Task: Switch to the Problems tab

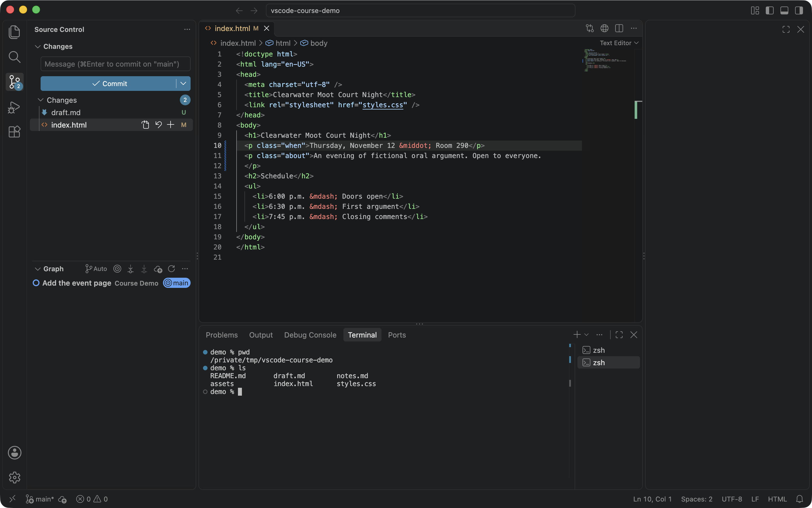Action: [x=221, y=335]
